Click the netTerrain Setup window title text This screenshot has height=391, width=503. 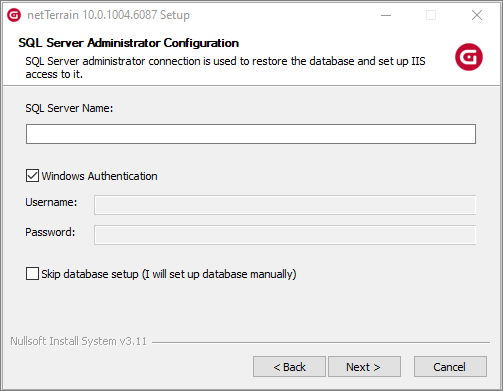108,15
